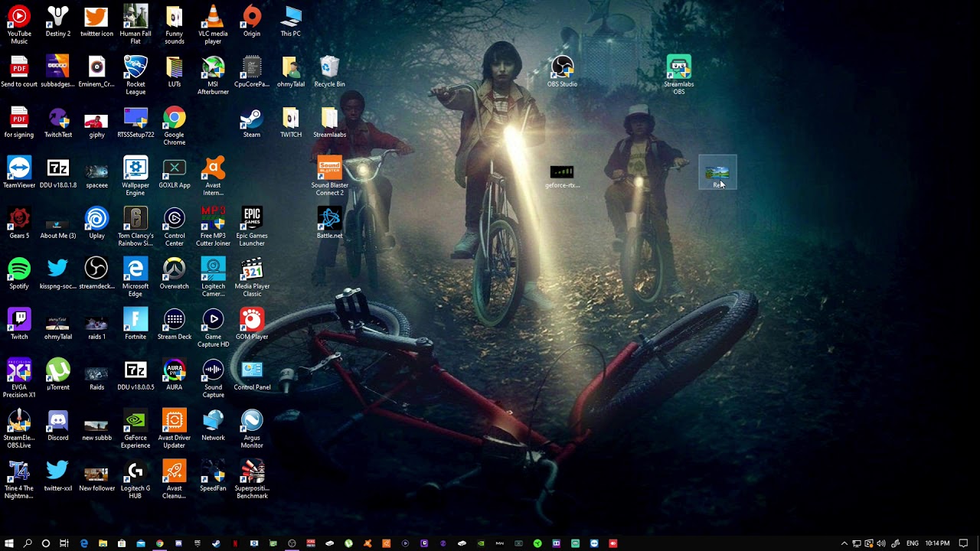Select the Fortnite desktop icon
Image resolution: width=980 pixels, height=551 pixels.
click(x=136, y=324)
